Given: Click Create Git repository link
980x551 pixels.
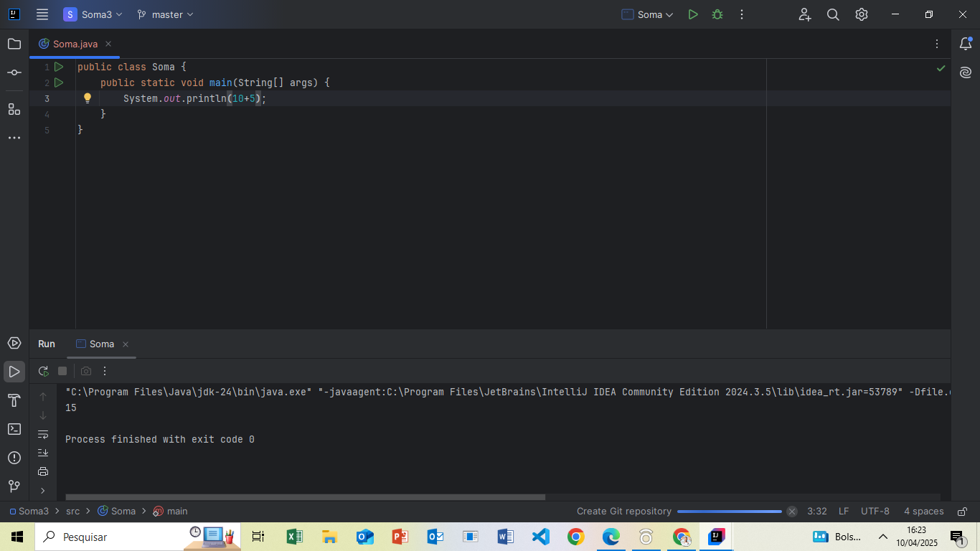Looking at the screenshot, I should pos(624,512).
